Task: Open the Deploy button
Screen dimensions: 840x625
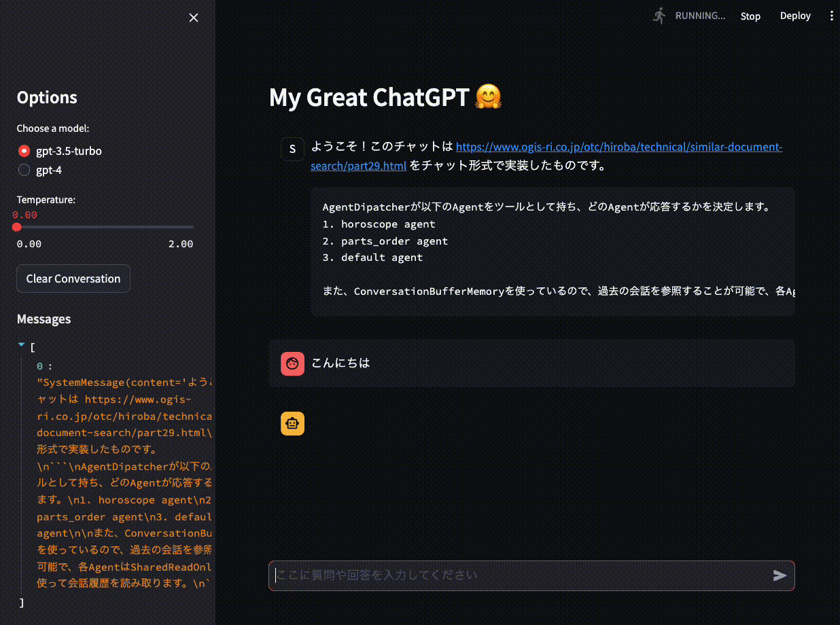Action: pos(795,16)
